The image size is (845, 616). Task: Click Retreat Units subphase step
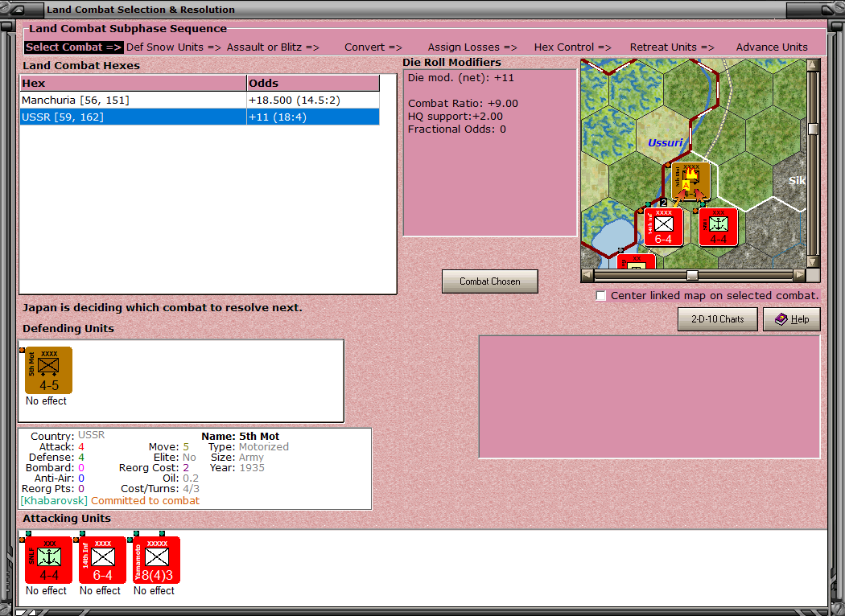[x=672, y=47]
